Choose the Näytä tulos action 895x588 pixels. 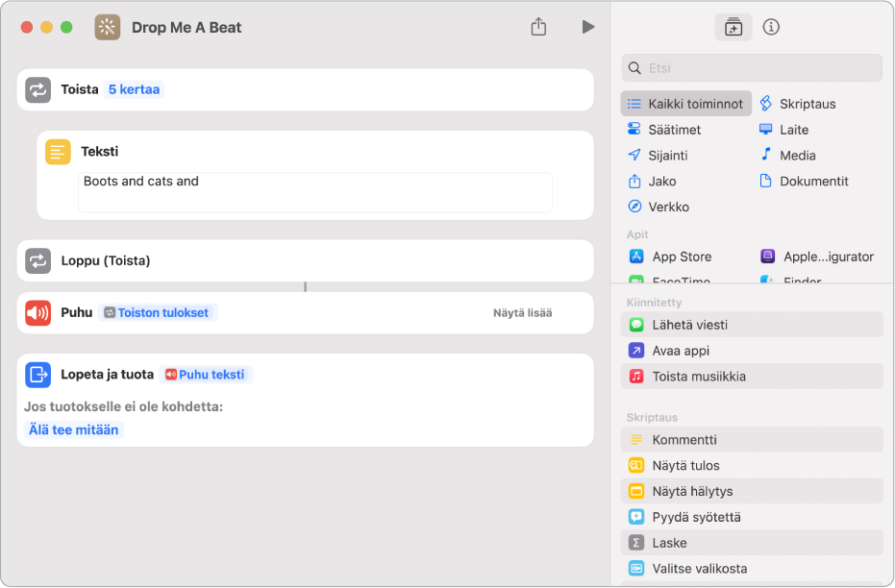point(752,465)
